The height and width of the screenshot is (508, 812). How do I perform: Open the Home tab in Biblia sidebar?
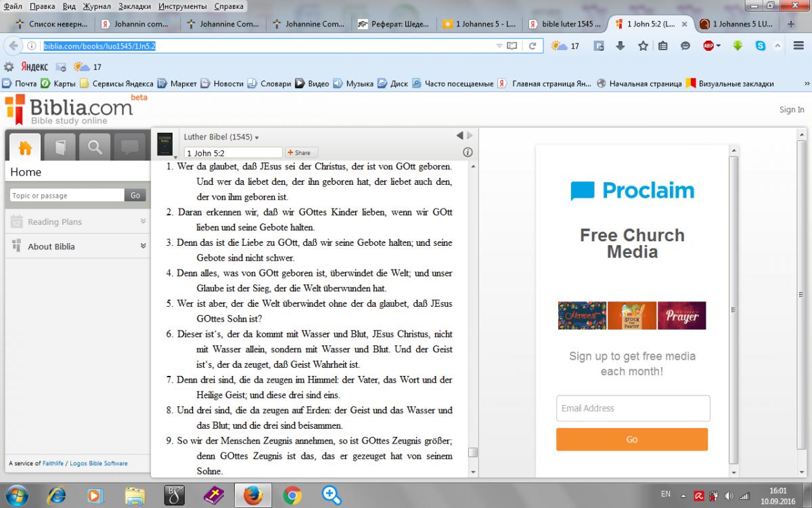tap(25, 147)
